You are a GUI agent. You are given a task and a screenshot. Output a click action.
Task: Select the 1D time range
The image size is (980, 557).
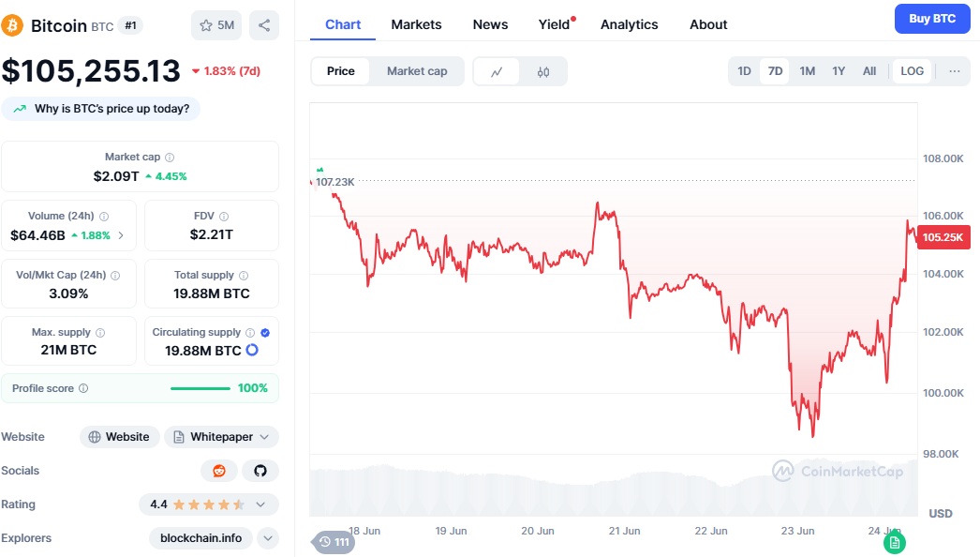coord(744,71)
